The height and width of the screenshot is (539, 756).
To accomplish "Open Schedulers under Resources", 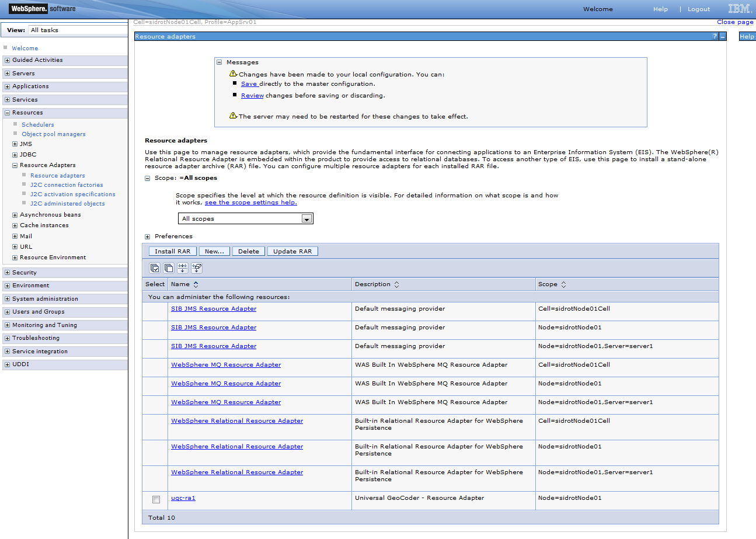I will pos(38,125).
